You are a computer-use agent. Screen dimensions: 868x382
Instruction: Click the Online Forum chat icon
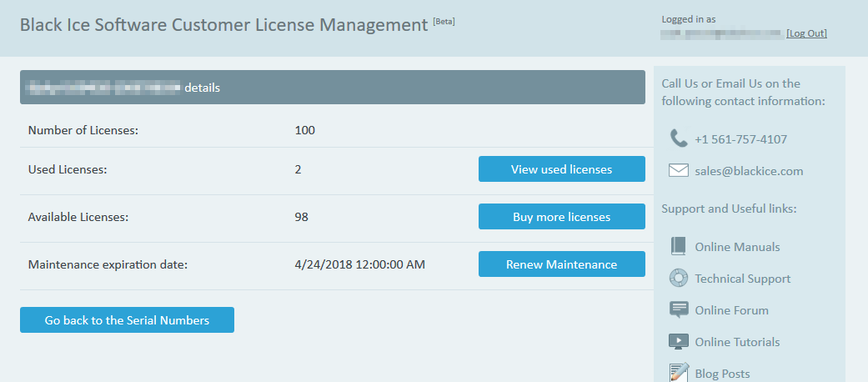pyautogui.click(x=679, y=310)
